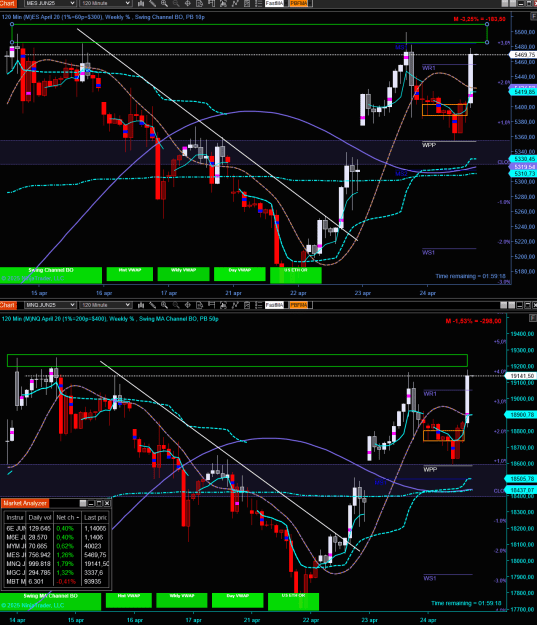Expand the 120 Minute interval dropdown of MES chart
Screen dimensions: 537x625
105,3
